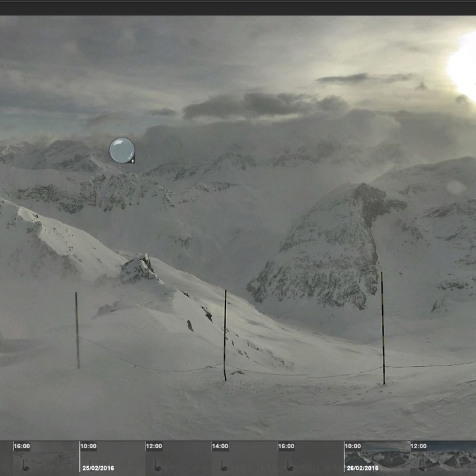Zoom into the main mountain webcam image
Screen dimensions: 476x476
pos(238,227)
